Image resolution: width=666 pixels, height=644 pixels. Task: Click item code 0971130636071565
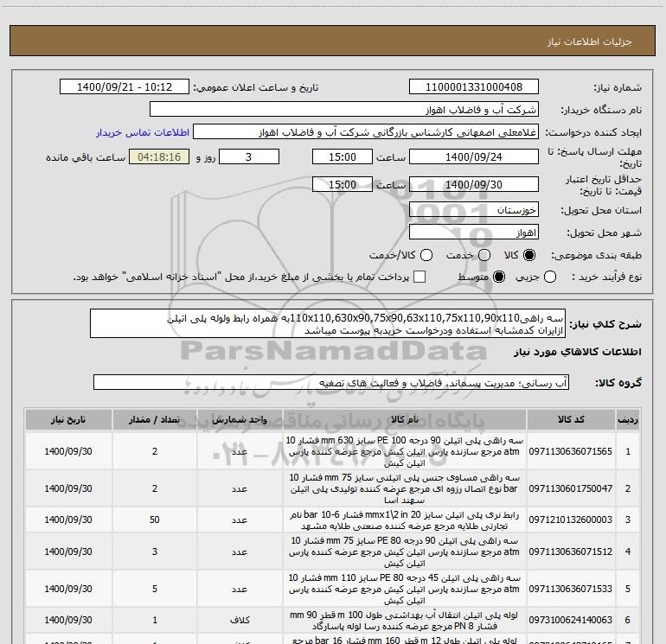[x=571, y=451]
